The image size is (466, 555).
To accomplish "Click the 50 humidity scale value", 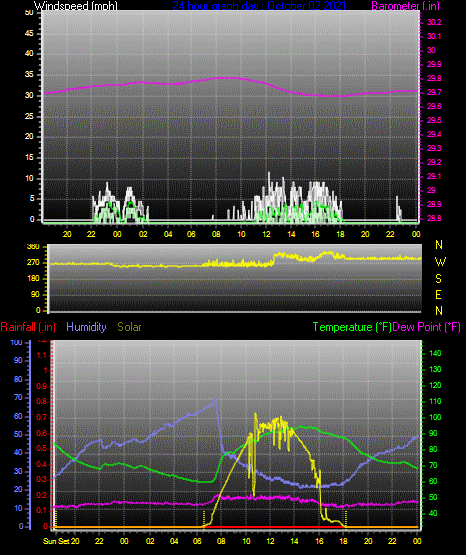I will coord(18,434).
